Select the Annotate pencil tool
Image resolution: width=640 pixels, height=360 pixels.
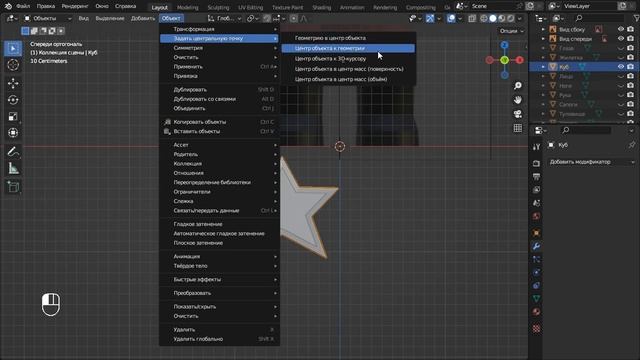[x=13, y=152]
